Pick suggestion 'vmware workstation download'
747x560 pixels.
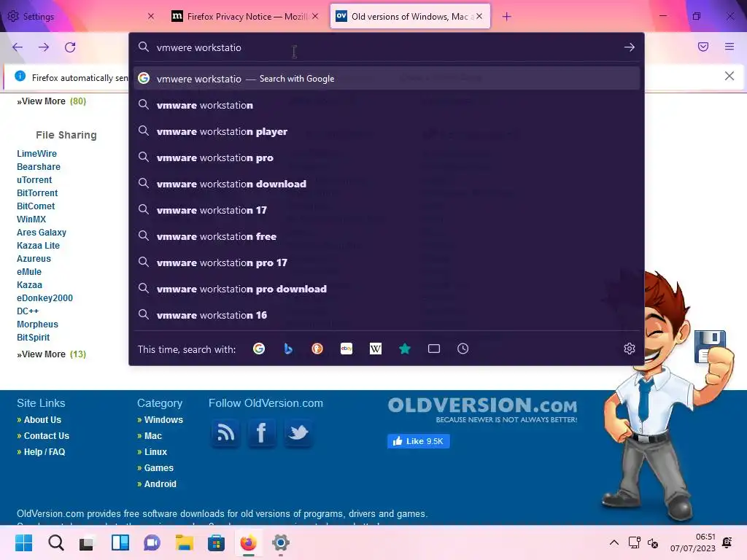387,184
